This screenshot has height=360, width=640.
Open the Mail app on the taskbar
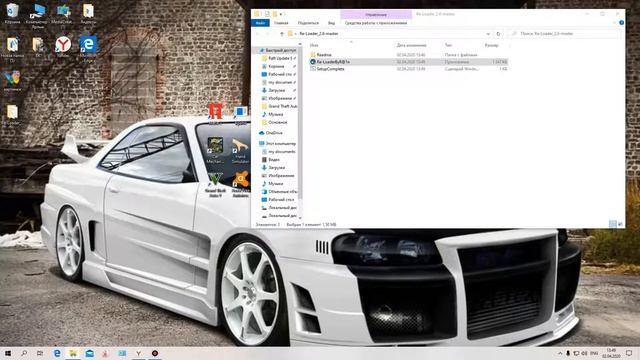click(x=89, y=353)
